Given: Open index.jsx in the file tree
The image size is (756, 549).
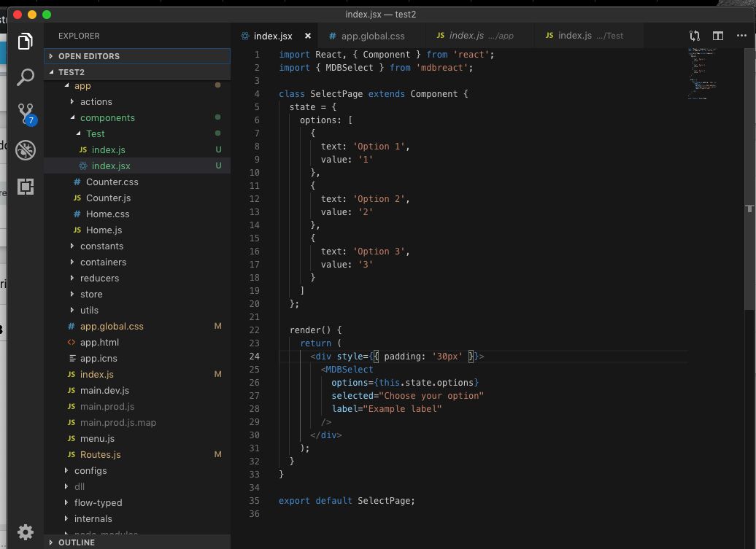Looking at the screenshot, I should click(137, 166).
